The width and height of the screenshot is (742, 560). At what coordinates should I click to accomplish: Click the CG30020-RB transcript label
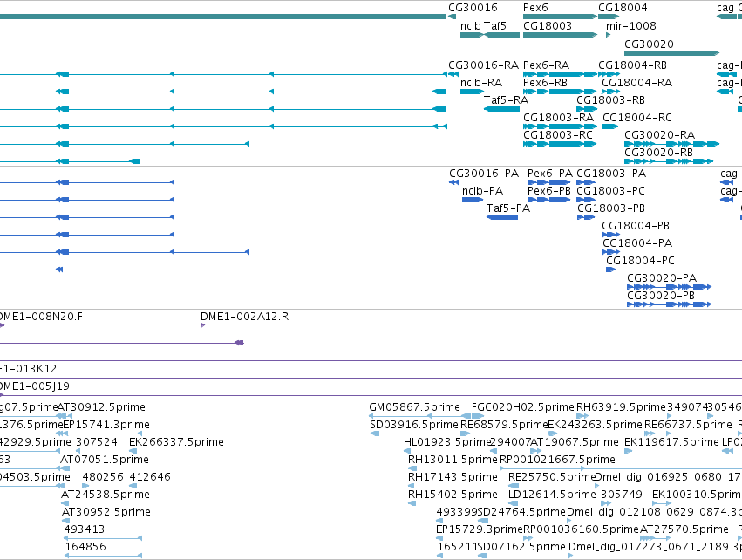click(x=658, y=153)
